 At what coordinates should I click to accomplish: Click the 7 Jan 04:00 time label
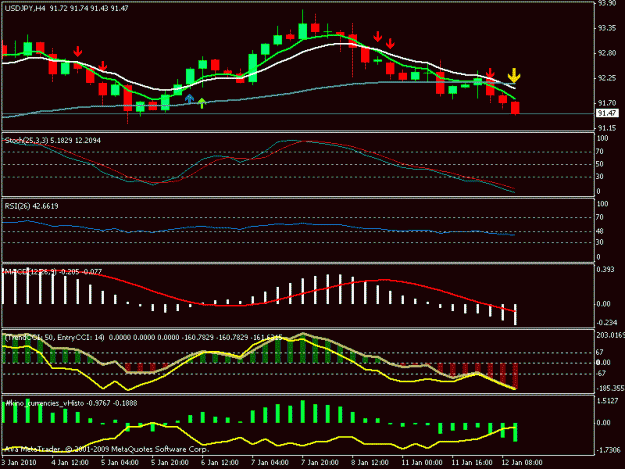[x=269, y=463]
